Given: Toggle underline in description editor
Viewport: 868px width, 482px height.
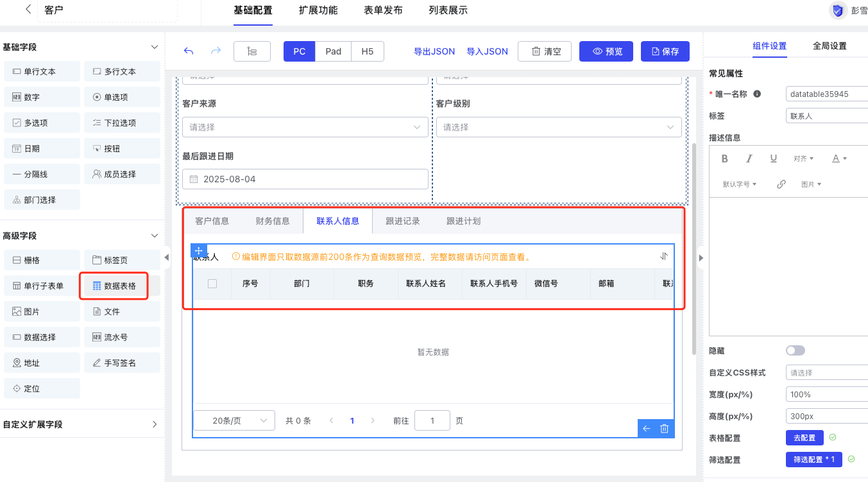Looking at the screenshot, I should [774, 159].
